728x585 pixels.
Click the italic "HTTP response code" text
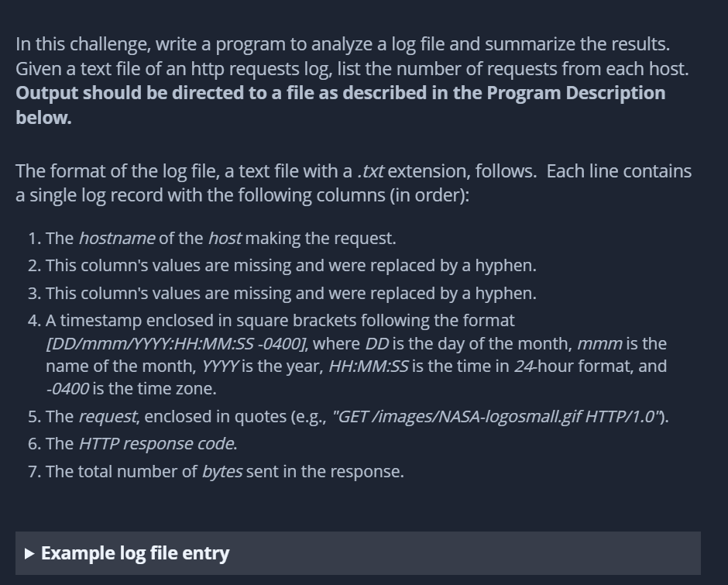[158, 444]
